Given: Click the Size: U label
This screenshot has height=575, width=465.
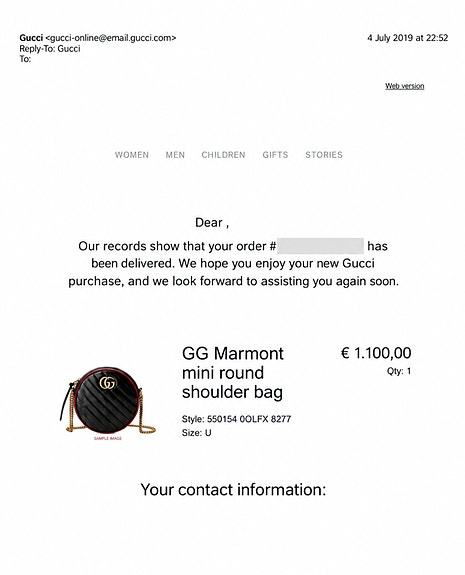Looking at the screenshot, I should point(196,433).
